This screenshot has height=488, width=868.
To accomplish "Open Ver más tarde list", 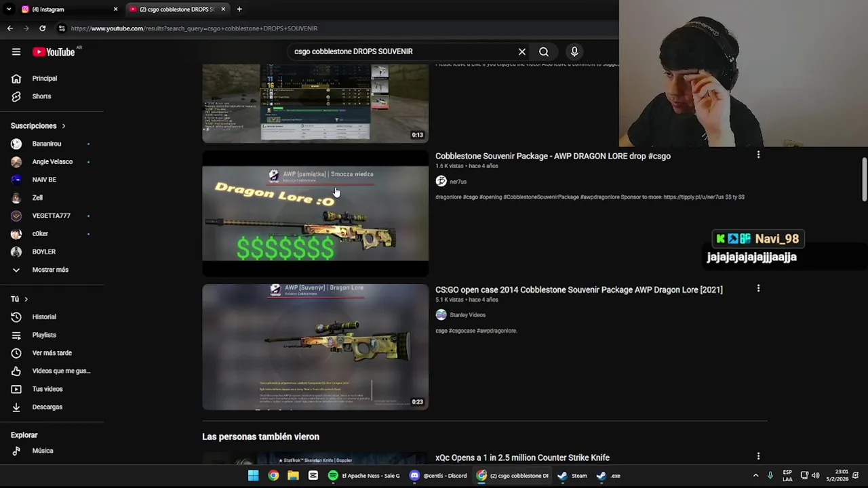I will tap(52, 353).
